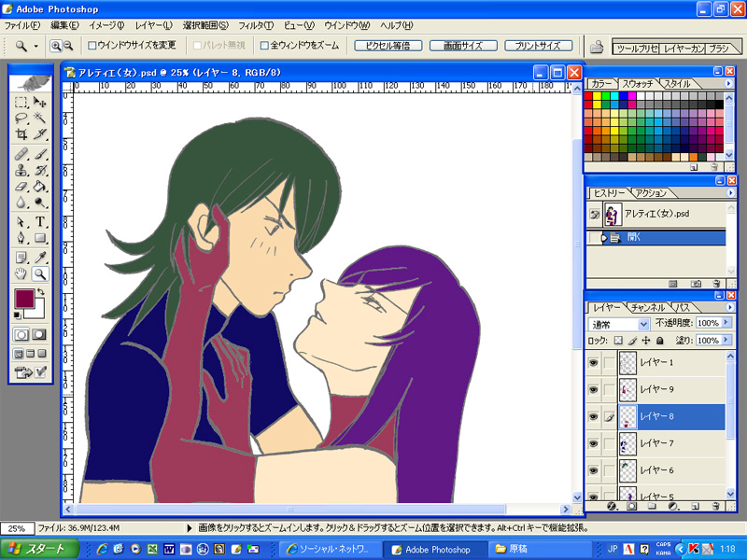The height and width of the screenshot is (560, 747).
Task: Select the Notes tool
Action: click(21, 258)
